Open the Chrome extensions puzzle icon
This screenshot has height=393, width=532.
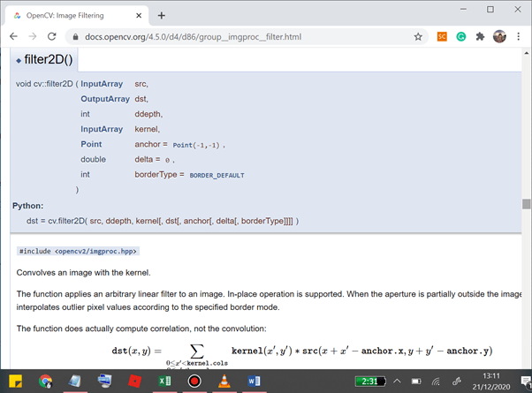tap(480, 37)
